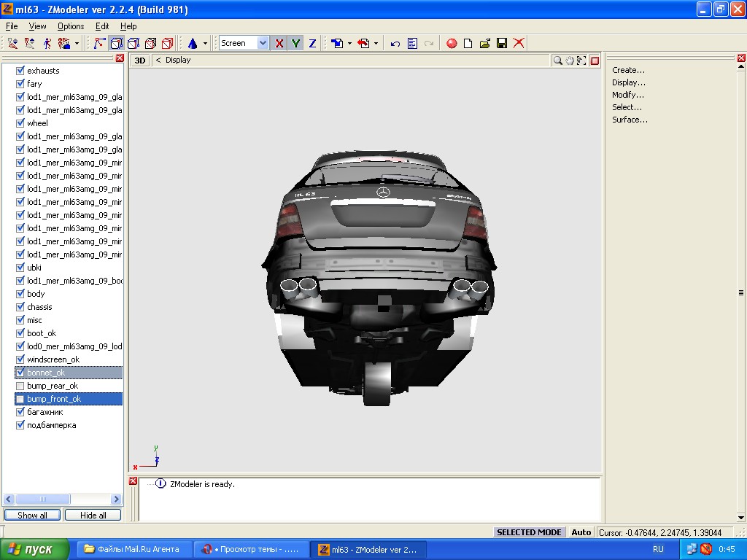Click the undo arrow icon
747x560 pixels.
click(x=395, y=43)
